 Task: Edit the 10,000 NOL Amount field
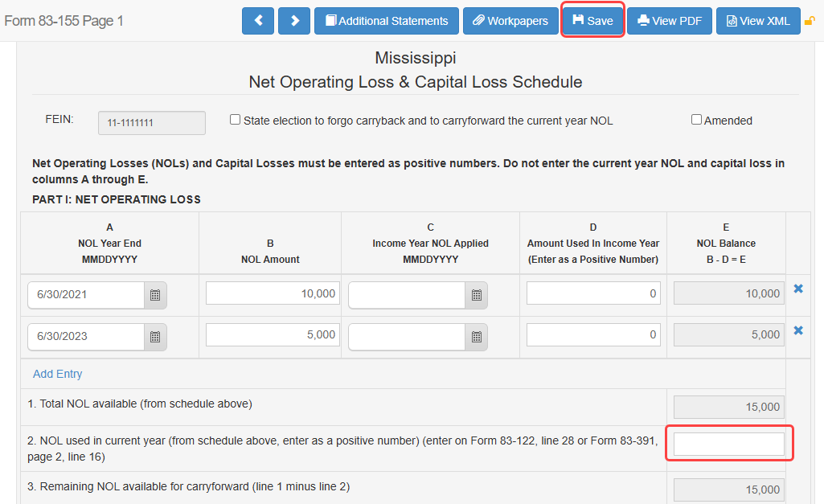tap(273, 293)
